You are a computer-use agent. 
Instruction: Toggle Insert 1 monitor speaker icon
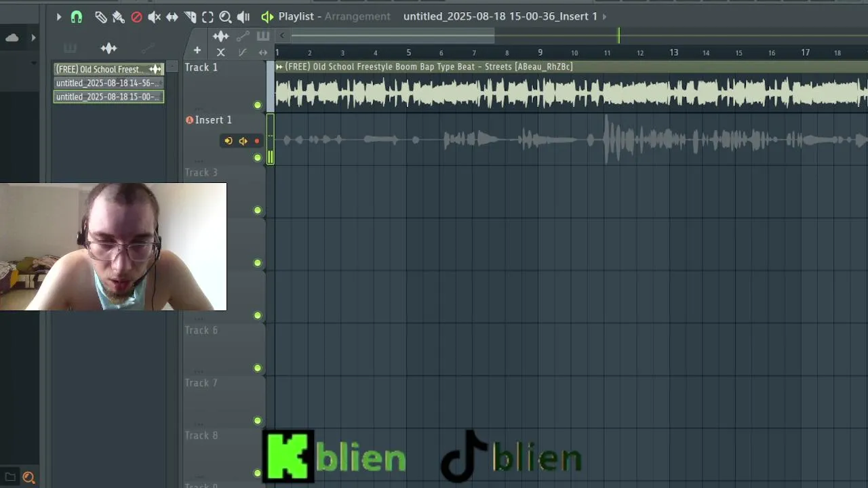pyautogui.click(x=243, y=141)
